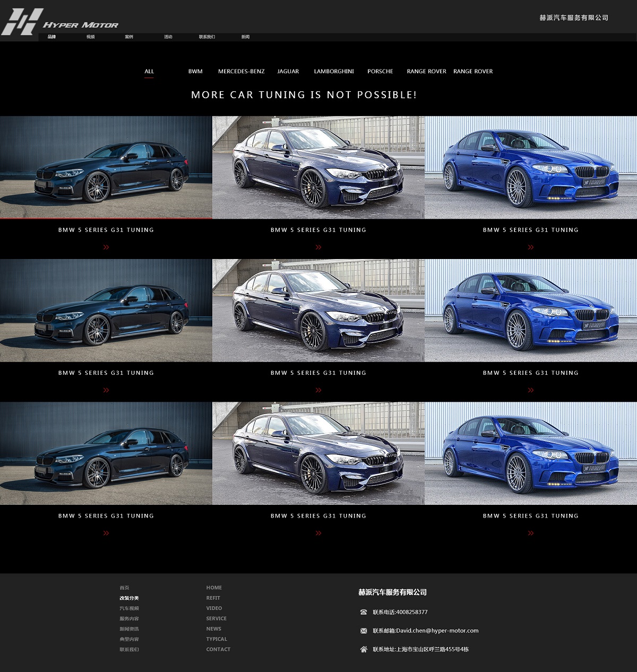Click red arrow under second-row dark wagon
This screenshot has height=672, width=637.
click(x=106, y=390)
